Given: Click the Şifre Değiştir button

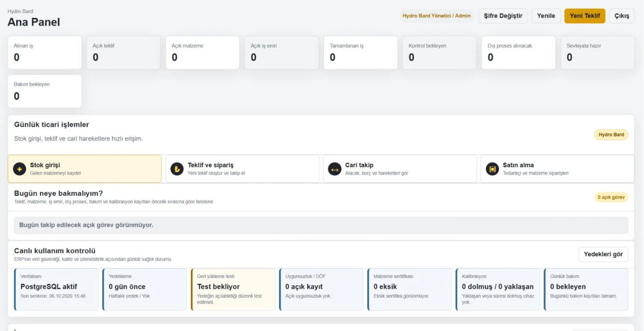Looking at the screenshot, I should [503, 16].
